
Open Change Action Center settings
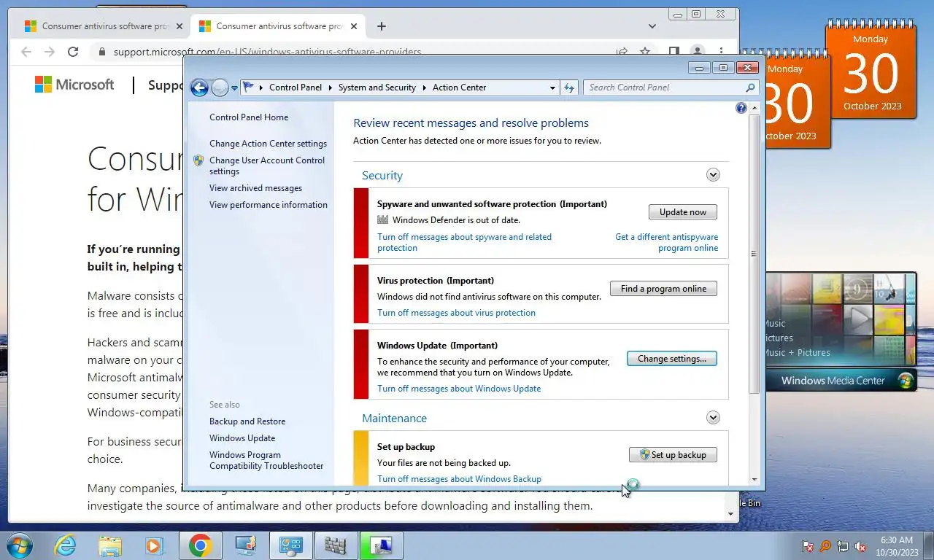click(268, 144)
